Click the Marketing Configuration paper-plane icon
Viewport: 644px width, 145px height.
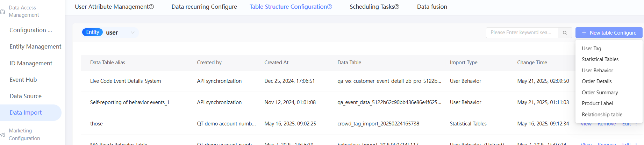click(x=2, y=135)
